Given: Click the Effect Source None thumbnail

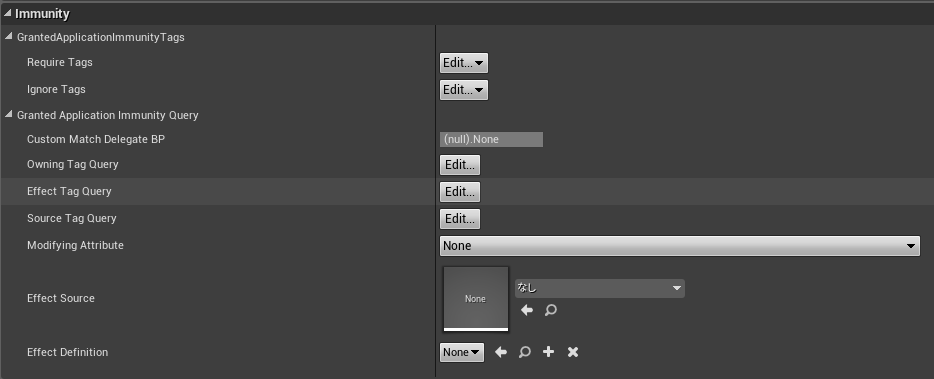Looking at the screenshot, I should pyautogui.click(x=476, y=299).
